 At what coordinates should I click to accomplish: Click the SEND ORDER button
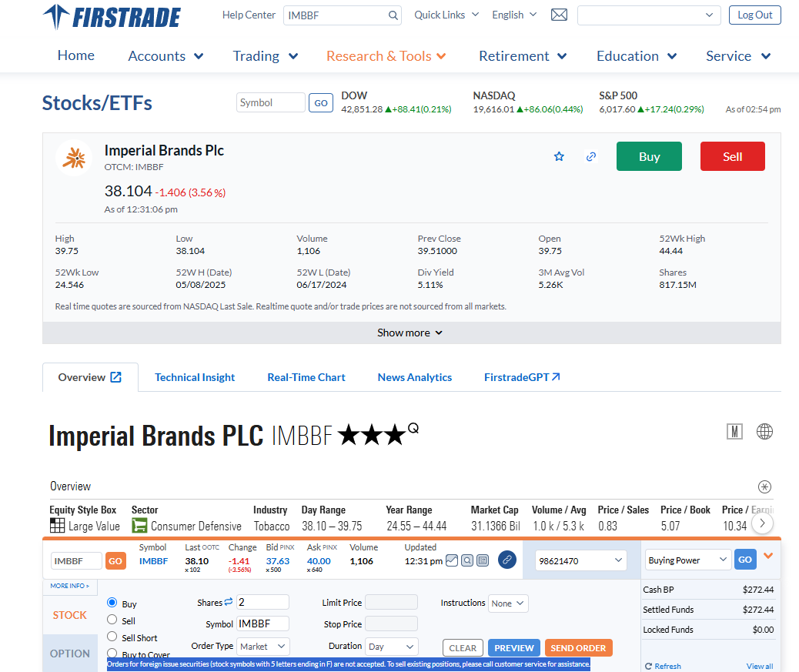coord(578,648)
